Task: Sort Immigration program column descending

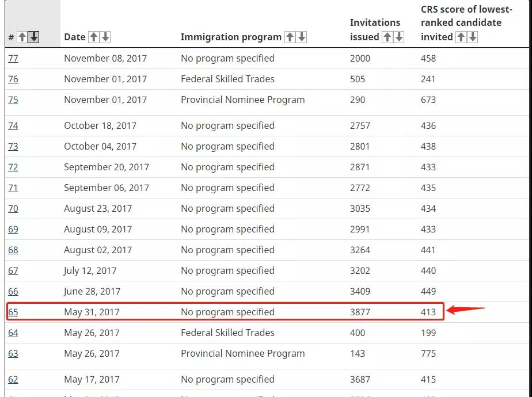Action: coord(301,37)
